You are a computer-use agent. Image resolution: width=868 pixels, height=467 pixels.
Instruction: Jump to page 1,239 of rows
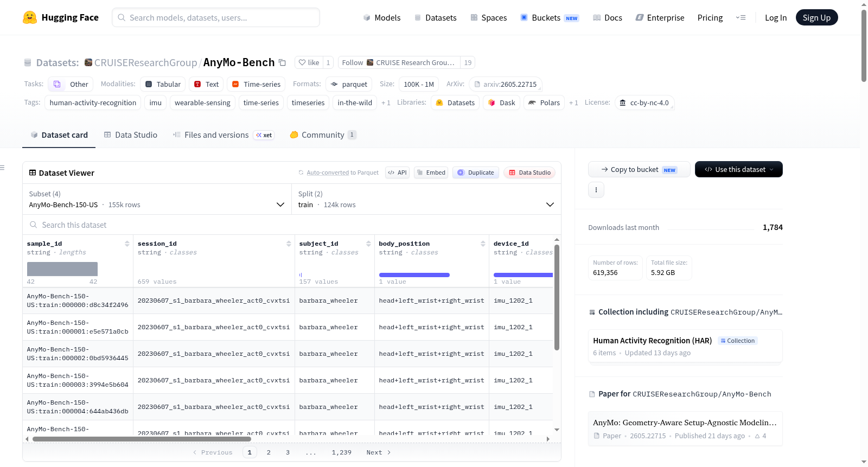pos(342,452)
